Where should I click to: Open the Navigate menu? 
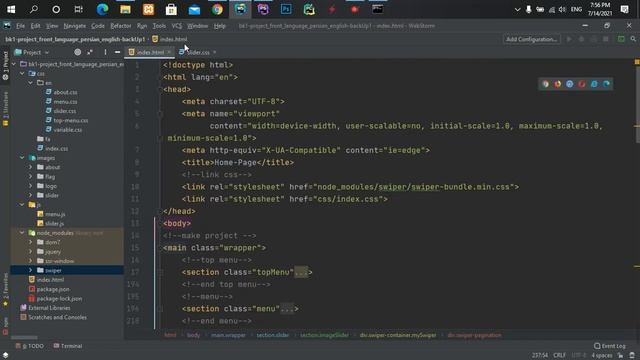[75, 26]
